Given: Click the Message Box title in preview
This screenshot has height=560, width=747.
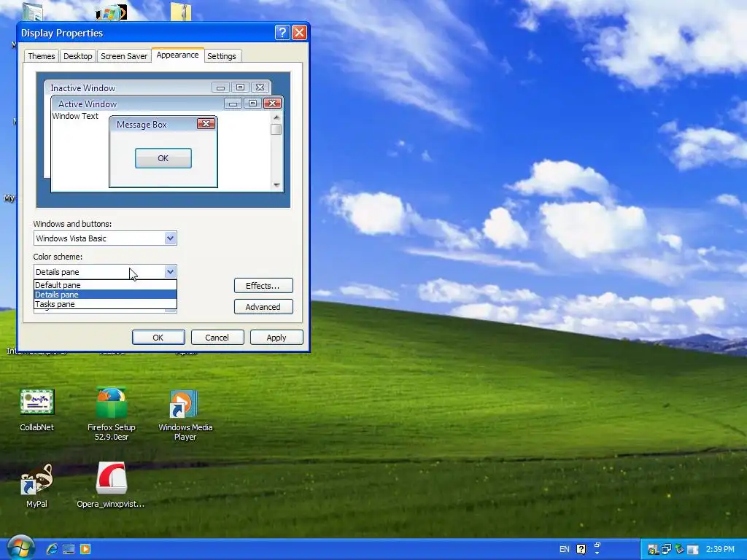Looking at the screenshot, I should click(x=142, y=124).
